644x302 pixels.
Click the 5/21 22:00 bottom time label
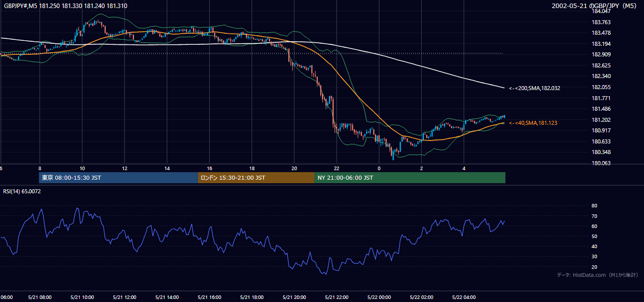(x=337, y=297)
